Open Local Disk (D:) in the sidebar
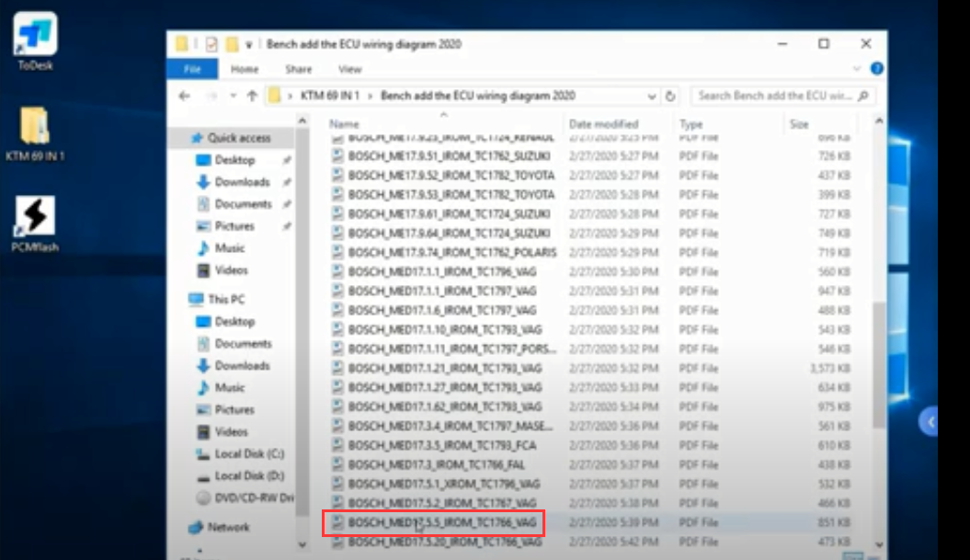The height and width of the screenshot is (560, 970). coord(248,475)
